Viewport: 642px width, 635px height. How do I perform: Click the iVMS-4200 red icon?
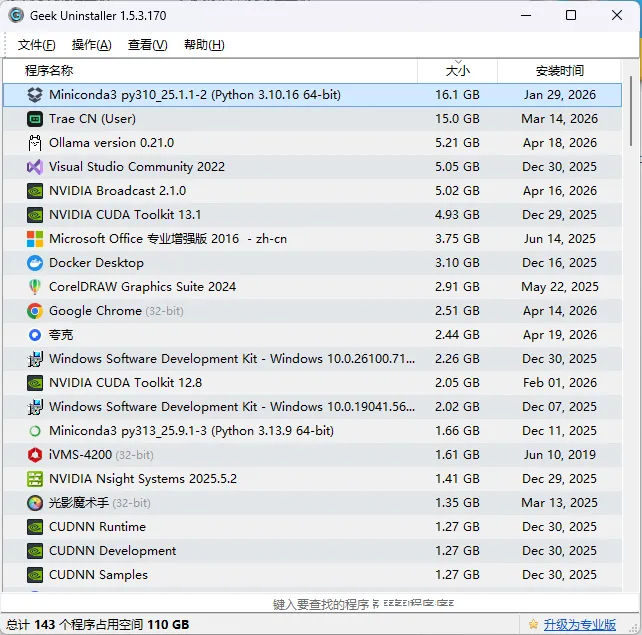coord(35,455)
